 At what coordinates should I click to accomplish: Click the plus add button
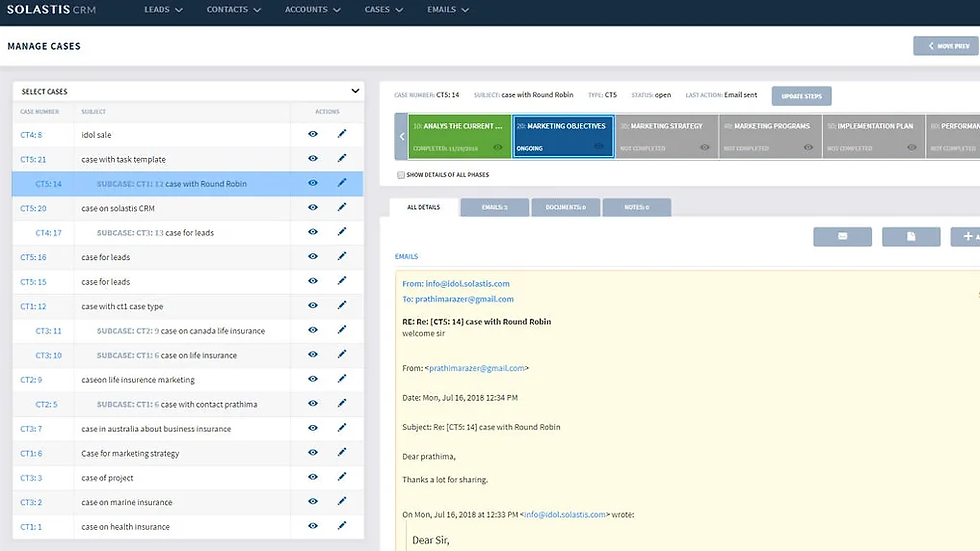[x=966, y=236]
